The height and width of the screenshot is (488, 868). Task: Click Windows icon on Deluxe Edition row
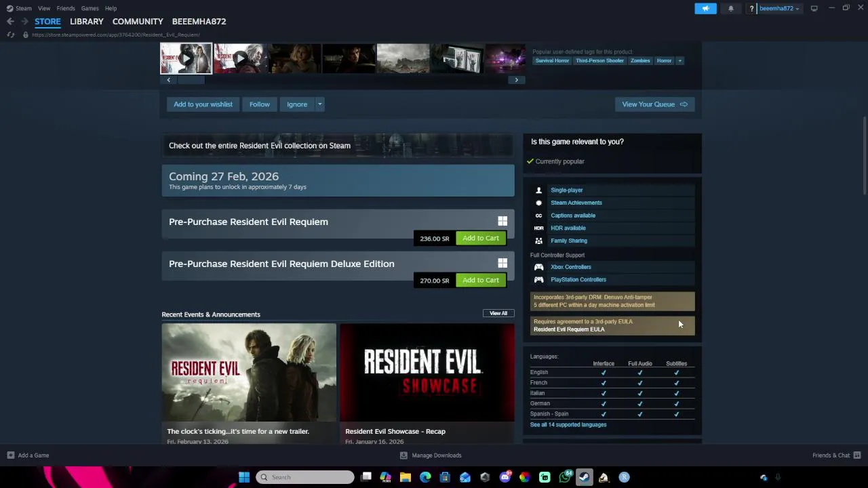(x=502, y=263)
